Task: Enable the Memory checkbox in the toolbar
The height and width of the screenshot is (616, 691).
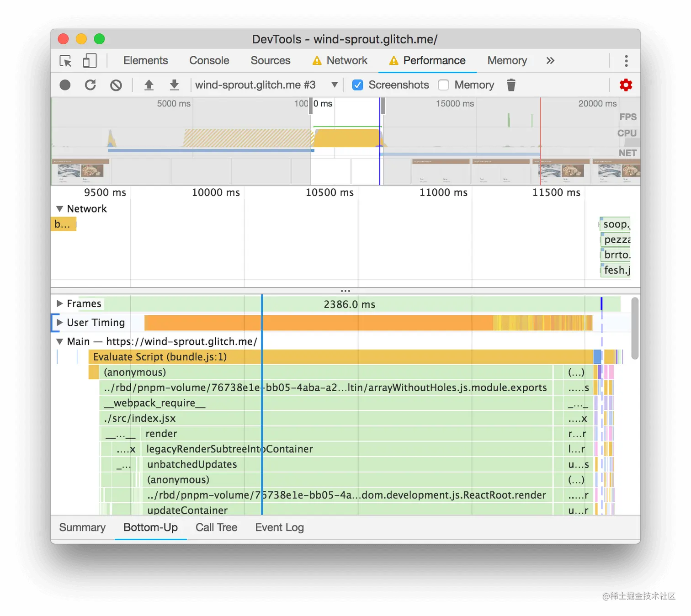Action: [x=443, y=85]
